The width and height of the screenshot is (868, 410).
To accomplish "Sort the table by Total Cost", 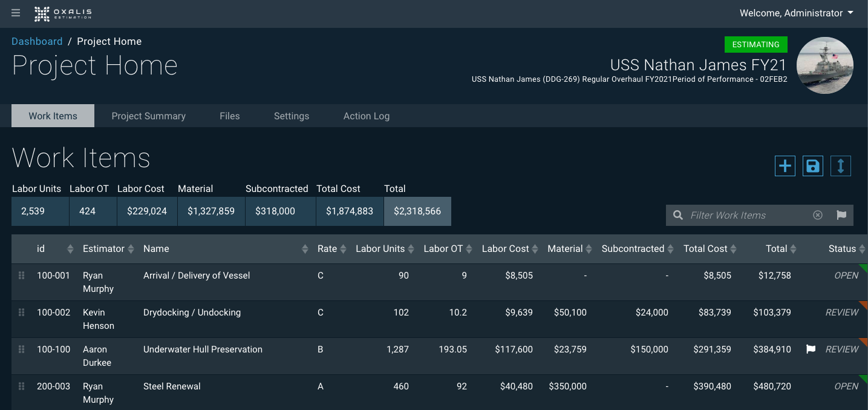I will (x=733, y=249).
